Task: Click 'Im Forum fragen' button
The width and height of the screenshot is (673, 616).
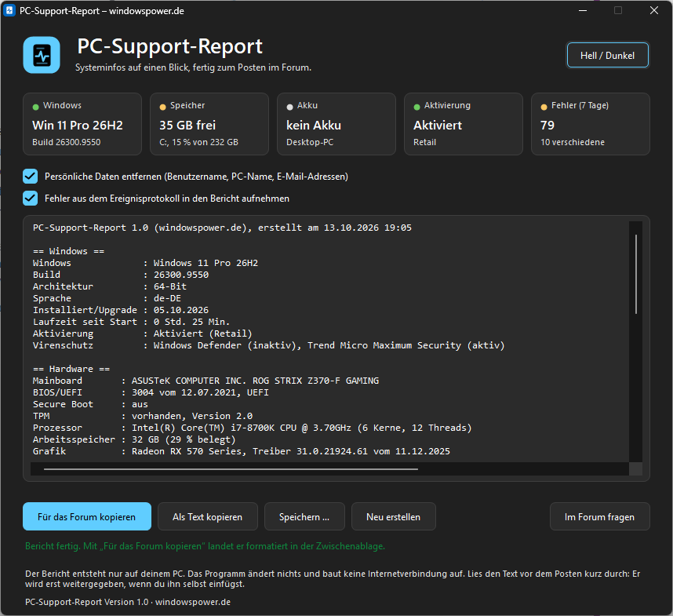Action: [x=599, y=516]
